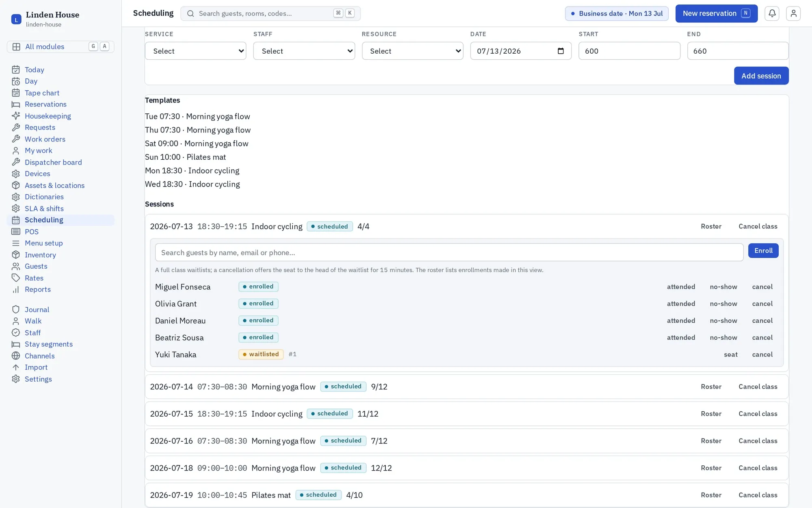Give Yuki Tanaka a seat
Image resolution: width=812 pixels, height=508 pixels.
click(730, 354)
